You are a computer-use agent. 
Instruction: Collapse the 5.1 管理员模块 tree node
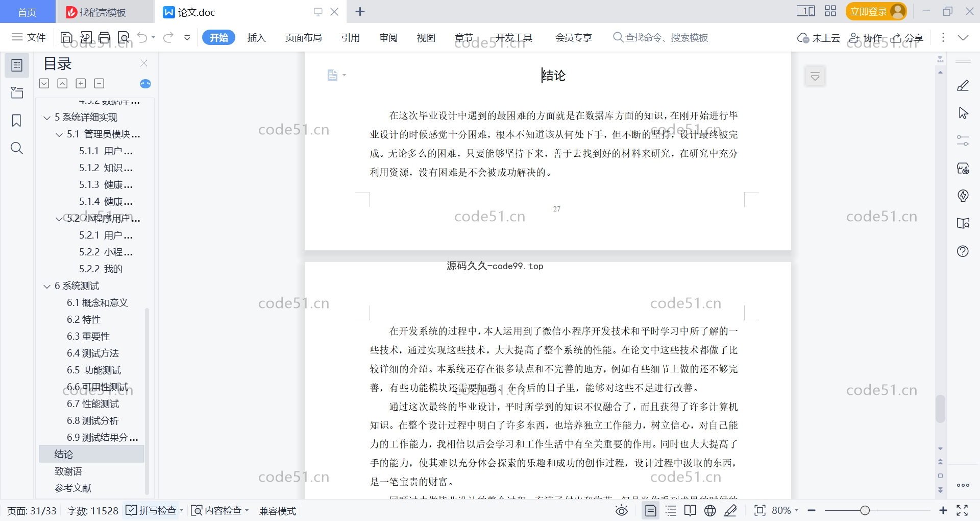point(59,135)
